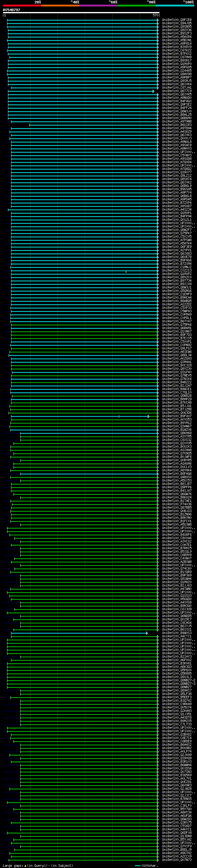
Task: Select hit label UniRef100_Q60E78
Action: click(x=177, y=257)
